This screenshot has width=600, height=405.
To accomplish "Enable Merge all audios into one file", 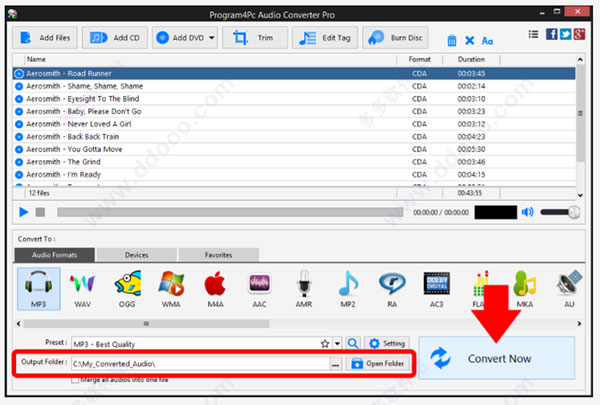I will (75, 380).
